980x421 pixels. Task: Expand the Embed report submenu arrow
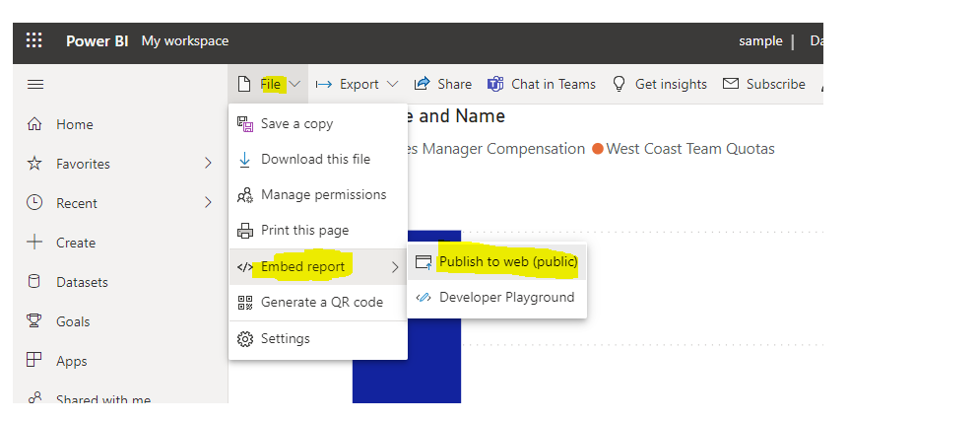[395, 267]
